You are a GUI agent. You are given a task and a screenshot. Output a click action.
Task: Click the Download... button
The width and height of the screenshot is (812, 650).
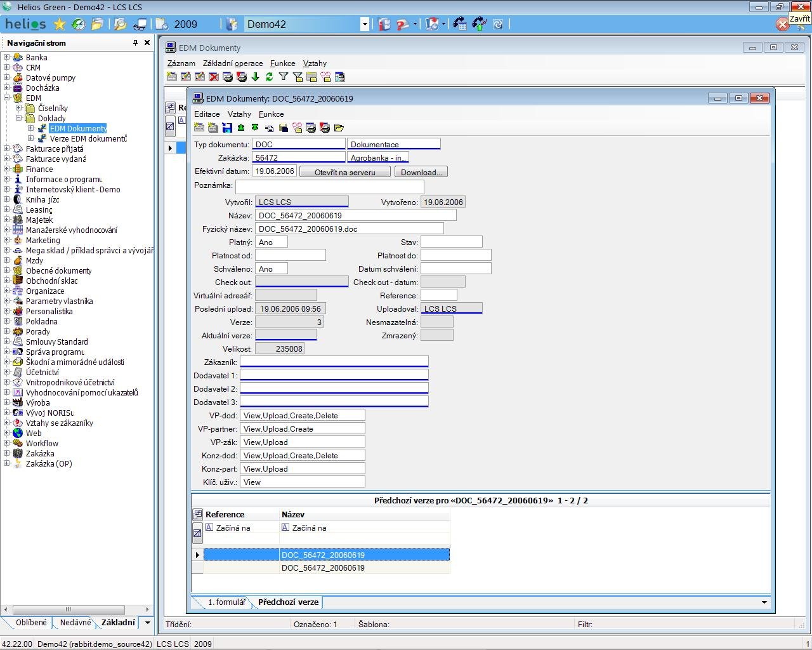pos(421,172)
